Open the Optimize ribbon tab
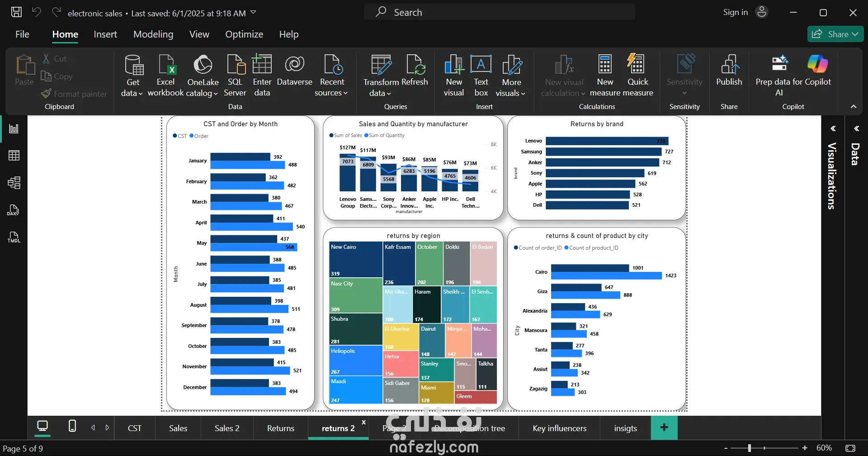Screen dimensions: 868x456 coord(244,34)
